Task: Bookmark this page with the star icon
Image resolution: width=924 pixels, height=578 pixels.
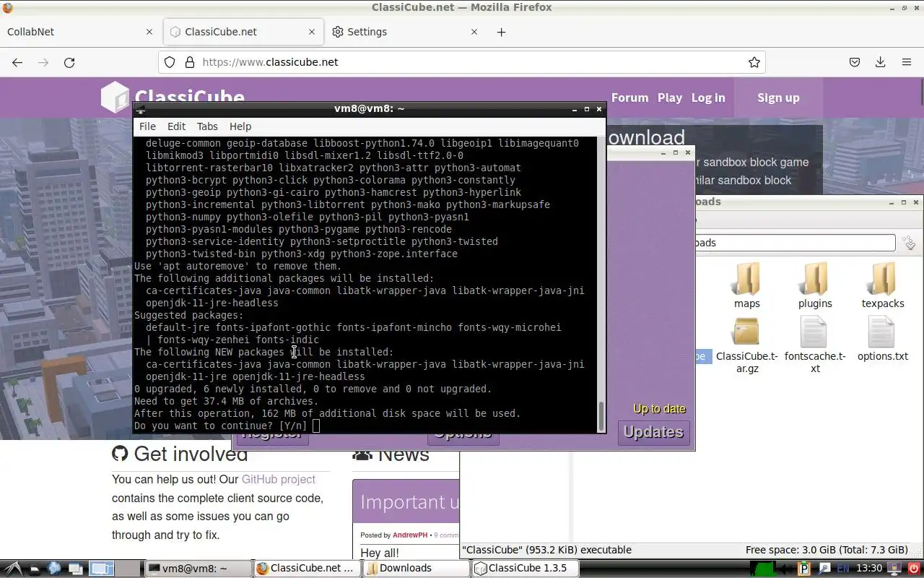Action: pos(754,62)
